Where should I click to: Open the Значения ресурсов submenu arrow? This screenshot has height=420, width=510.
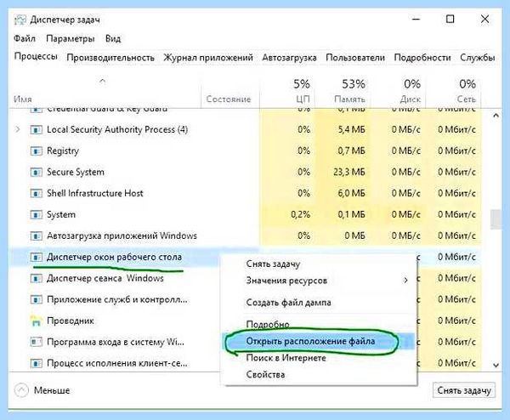point(405,280)
